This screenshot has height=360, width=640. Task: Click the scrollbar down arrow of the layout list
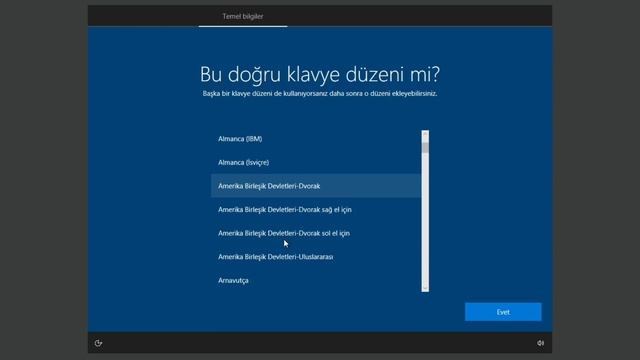pos(425,289)
